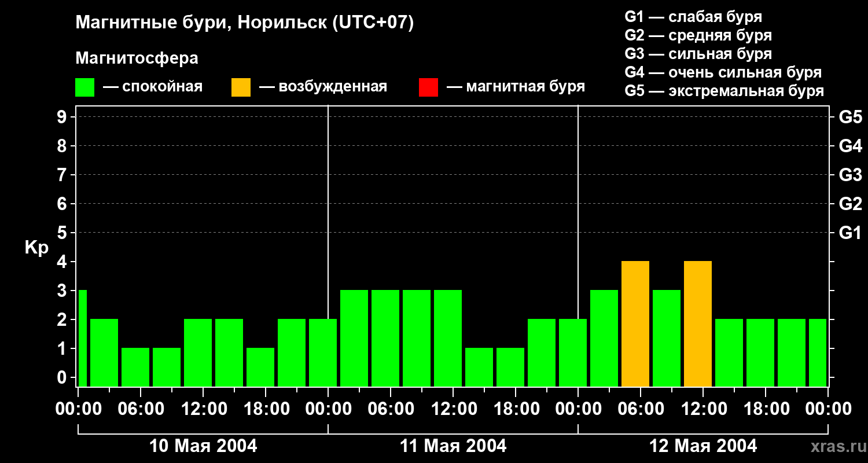Click the standalone 'G3' right-axis label
Image resolution: width=868 pixels, height=463 pixels.
tap(850, 175)
